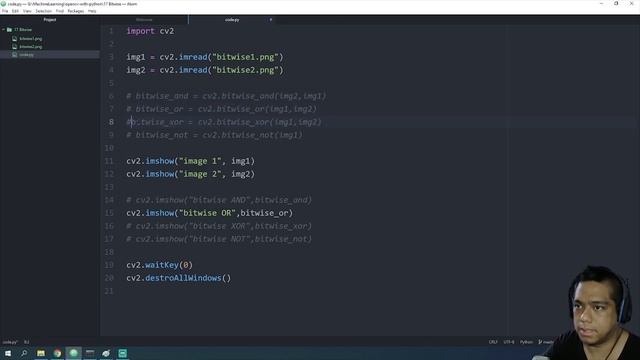Click the word import on line 1
Image resolution: width=640 pixels, height=360 pixels.
coord(140,31)
